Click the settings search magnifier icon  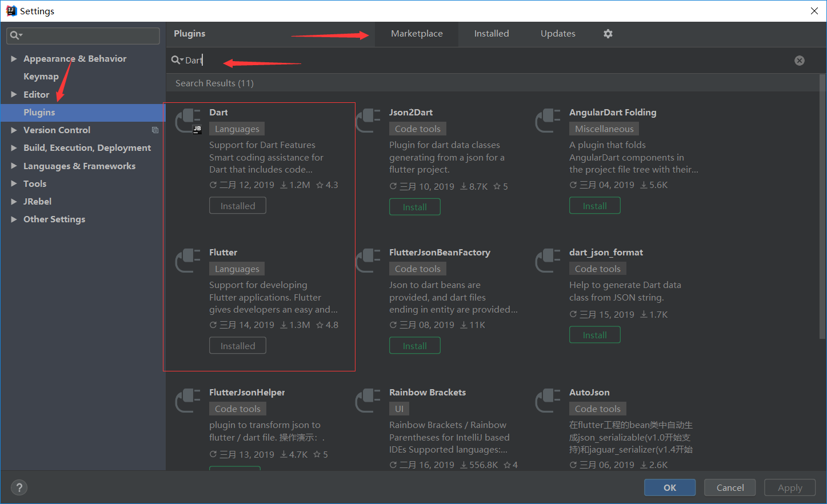coord(16,35)
